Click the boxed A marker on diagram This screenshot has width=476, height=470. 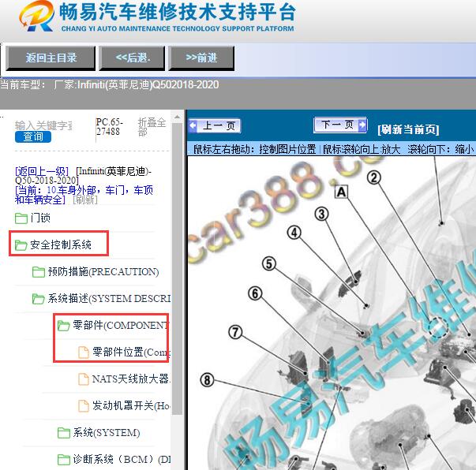click(341, 192)
